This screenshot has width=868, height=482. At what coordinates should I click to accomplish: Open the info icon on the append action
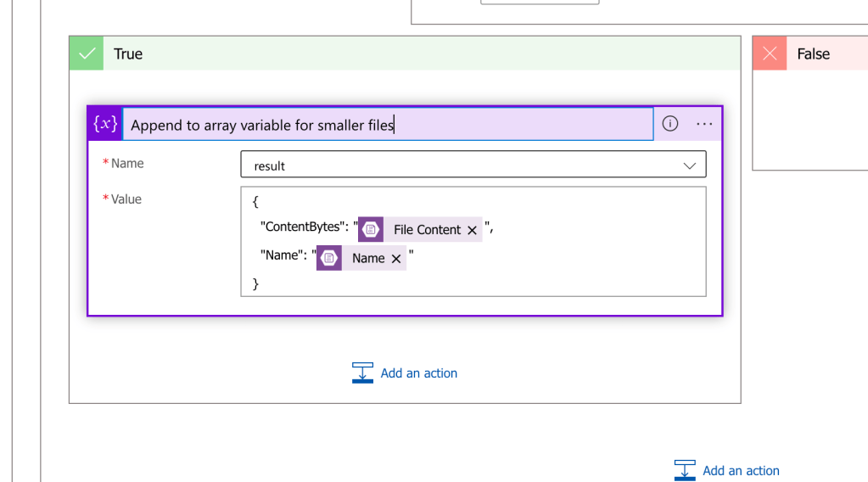coord(669,123)
